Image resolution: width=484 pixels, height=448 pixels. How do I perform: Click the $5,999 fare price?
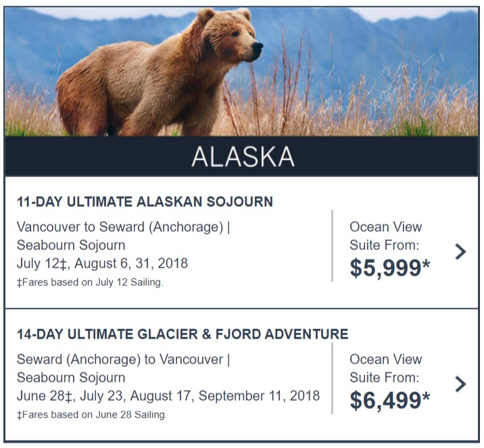389,268
